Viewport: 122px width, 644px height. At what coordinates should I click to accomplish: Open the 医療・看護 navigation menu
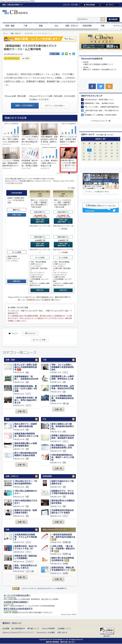(10, 26)
